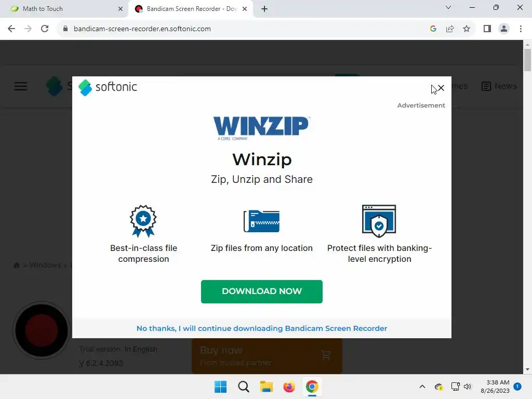Open the News section in header
The image size is (532, 399).
(499, 86)
